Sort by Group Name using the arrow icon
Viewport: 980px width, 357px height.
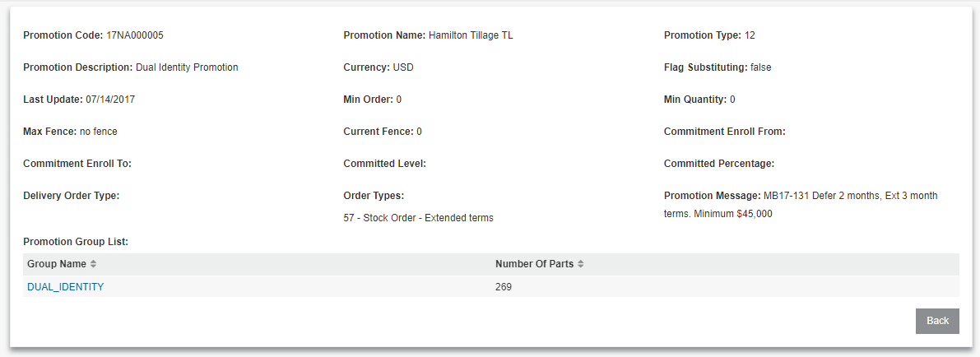point(93,265)
